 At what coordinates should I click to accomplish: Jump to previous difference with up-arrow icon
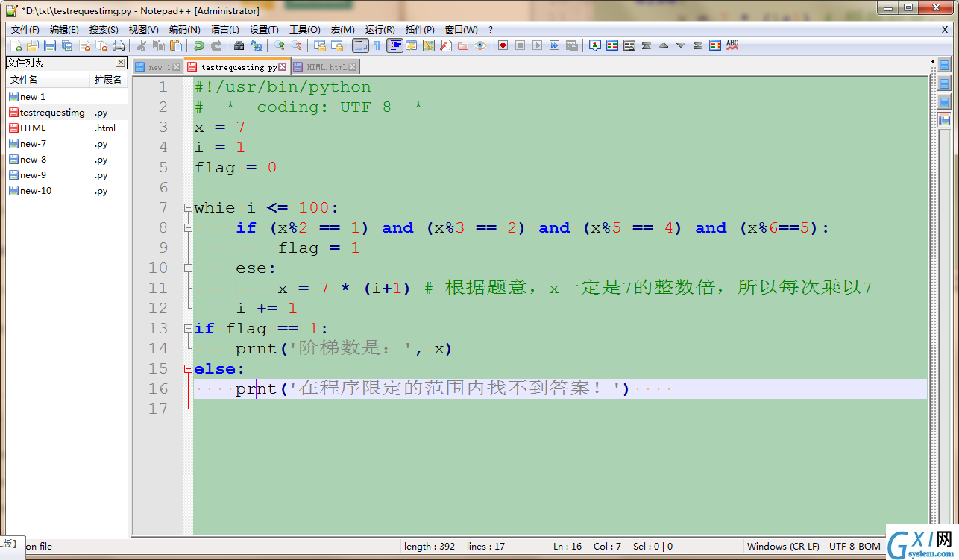pos(663,45)
